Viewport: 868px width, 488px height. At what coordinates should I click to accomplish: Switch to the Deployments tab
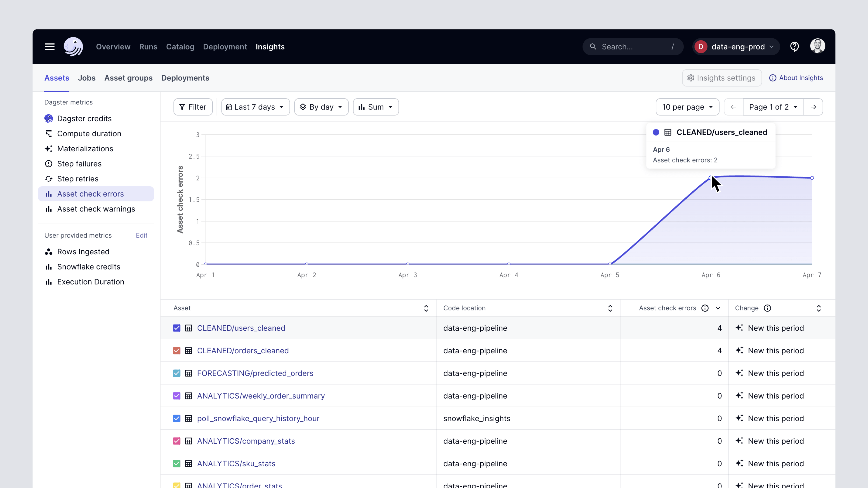(x=185, y=78)
